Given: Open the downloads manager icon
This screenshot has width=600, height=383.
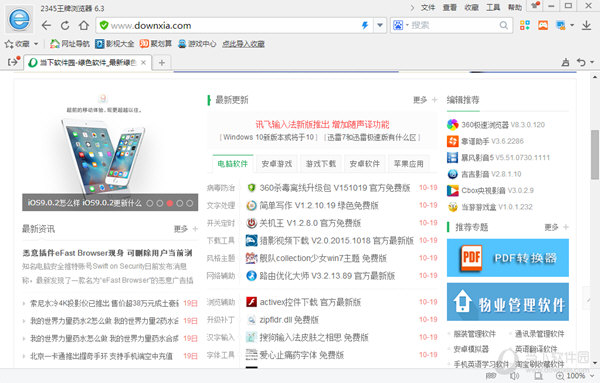Looking at the screenshot, I should (586, 26).
